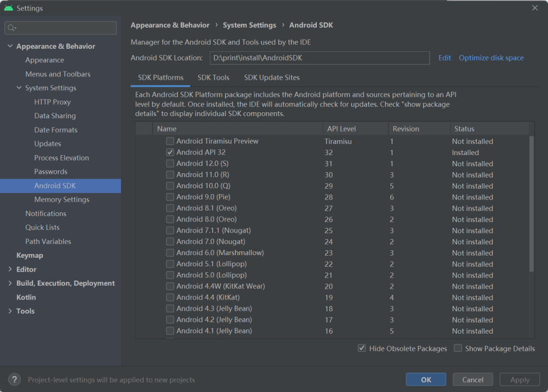Switch to SDK Platforms tab
The height and width of the screenshot is (392, 548).
(161, 78)
